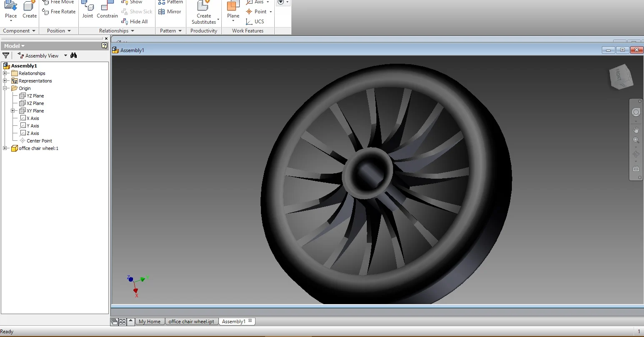This screenshot has height=337, width=644.
Task: Click the Productivity panel label
Action: (x=204, y=31)
